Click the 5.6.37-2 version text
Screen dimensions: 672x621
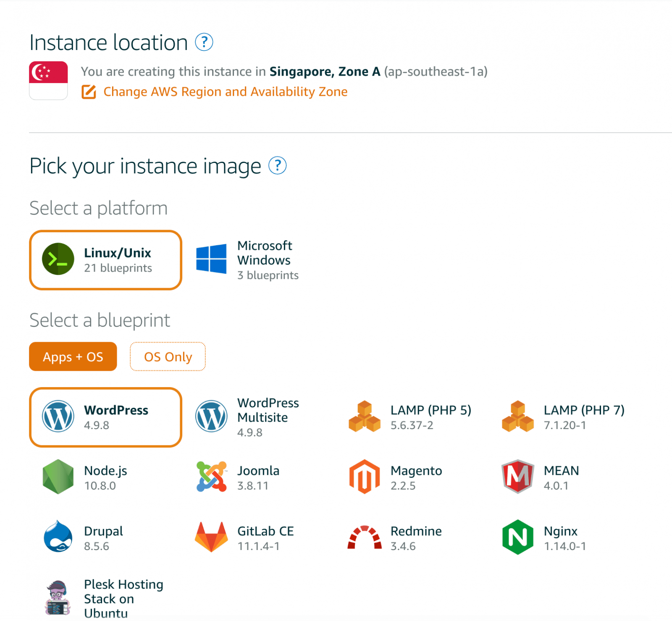[412, 425]
